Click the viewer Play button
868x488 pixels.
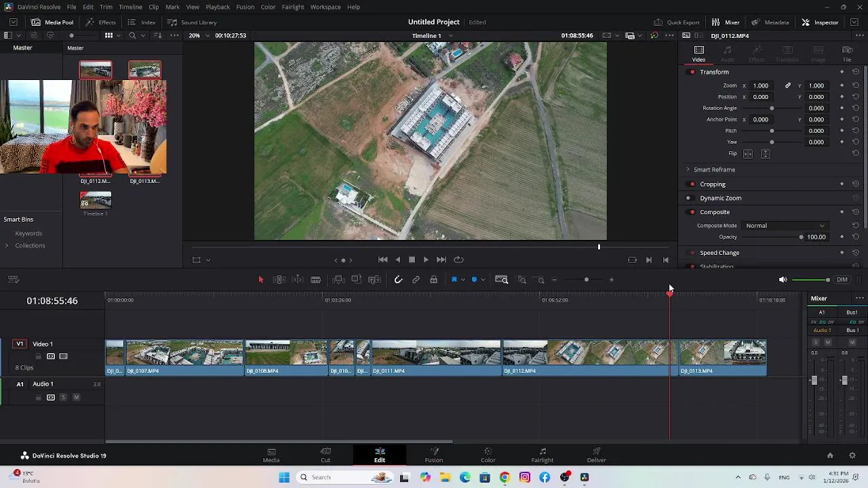pyautogui.click(x=426, y=260)
